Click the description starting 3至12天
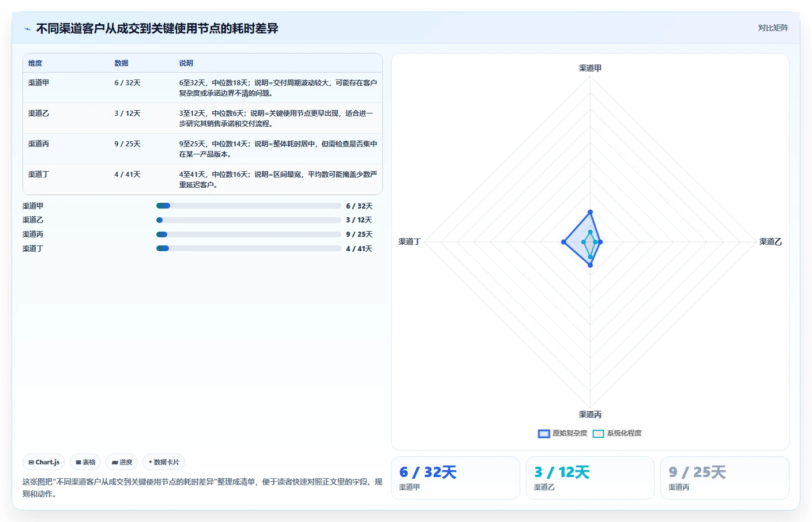Screen dimensions: 812x522 point(277,118)
